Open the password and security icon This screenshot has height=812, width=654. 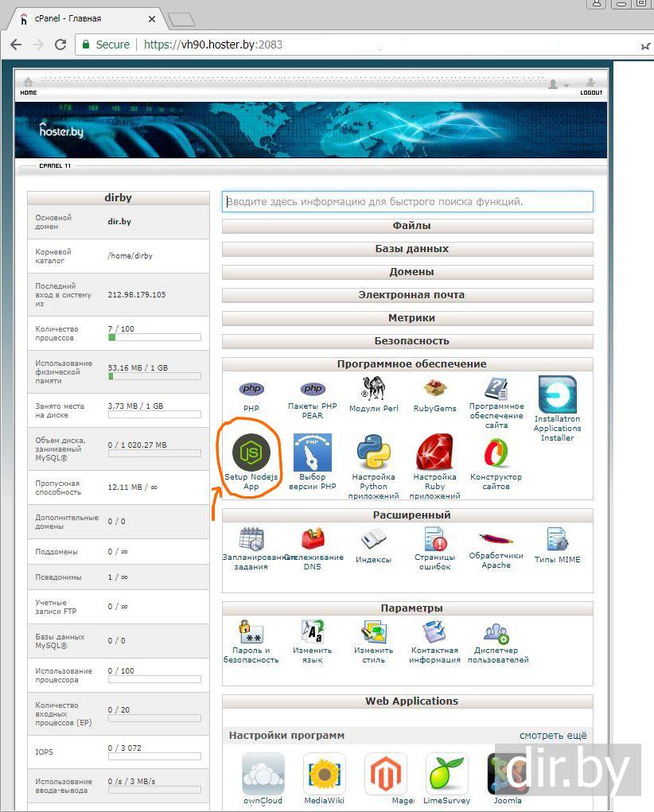click(x=251, y=632)
